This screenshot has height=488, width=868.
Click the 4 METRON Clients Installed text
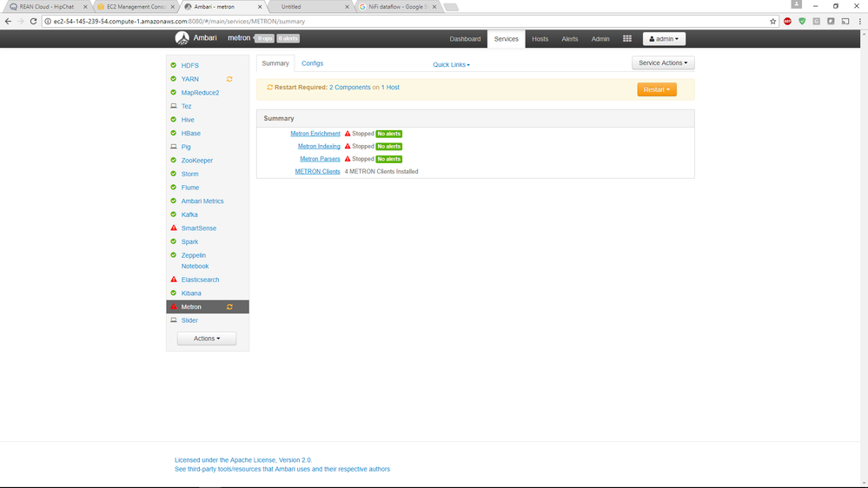[381, 172]
